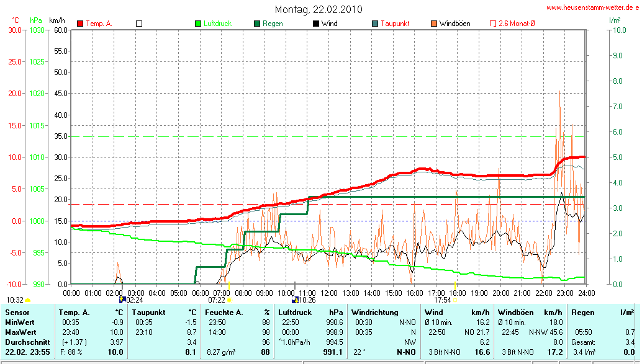Open the heusenstamm-wetter.de website link
Viewport: 642px width, 364px height.
593,7
